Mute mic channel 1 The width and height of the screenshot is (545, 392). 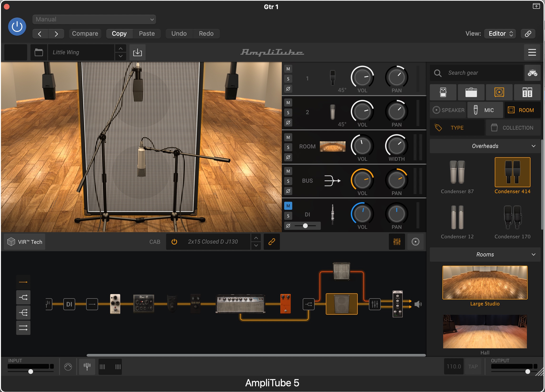288,69
